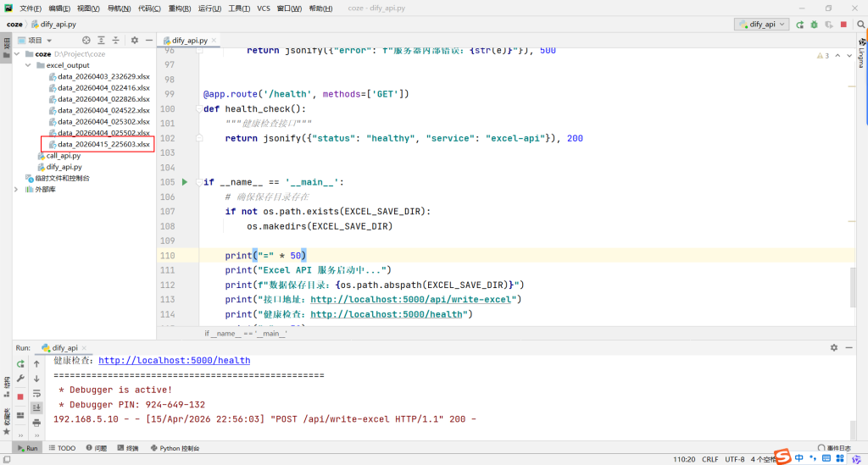Viewport: 868px width, 465px height.
Task: Click the run gutter arrow at line 105
Action: (185, 182)
